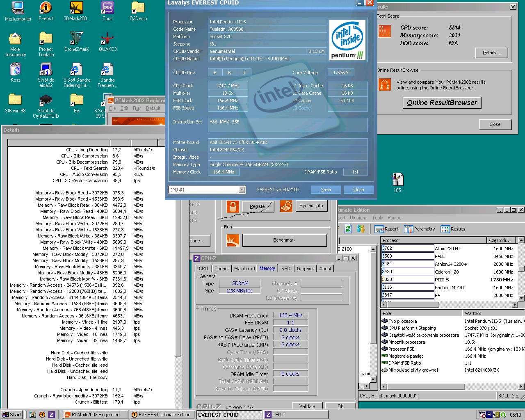Screen dimensions: 525x420
Task: Open the Kosz recycle bin
Action: pyautogui.click(x=15, y=73)
